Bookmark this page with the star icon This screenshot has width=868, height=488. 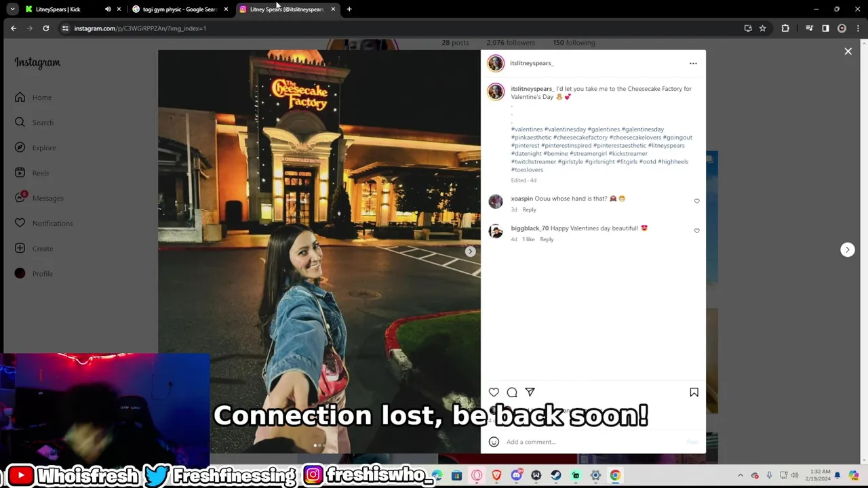pos(763,28)
